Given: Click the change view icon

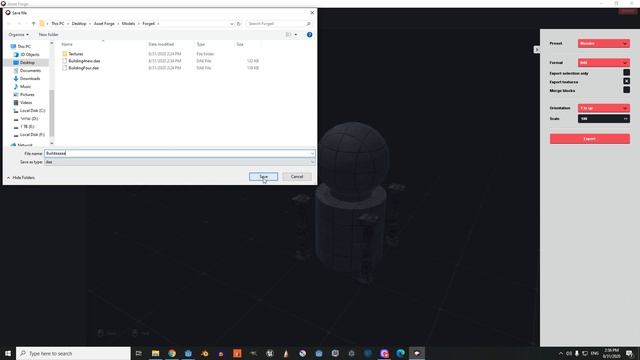Looking at the screenshot, I should (289, 35).
